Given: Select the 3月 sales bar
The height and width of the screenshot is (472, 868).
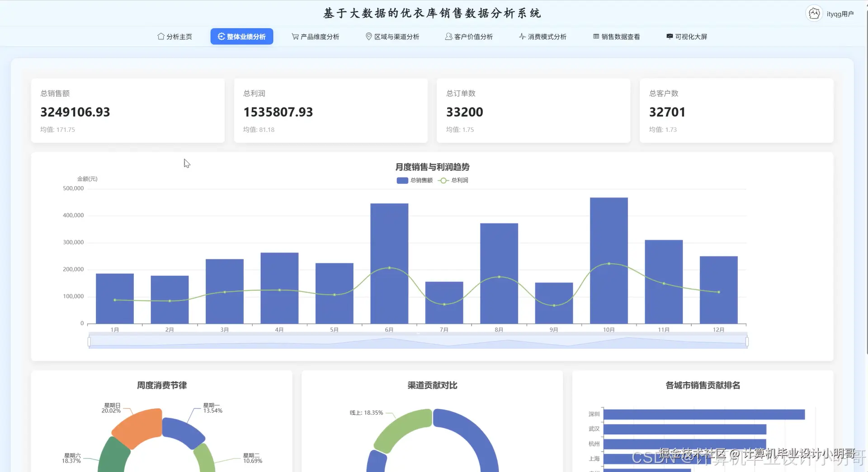Looking at the screenshot, I should (225, 291).
